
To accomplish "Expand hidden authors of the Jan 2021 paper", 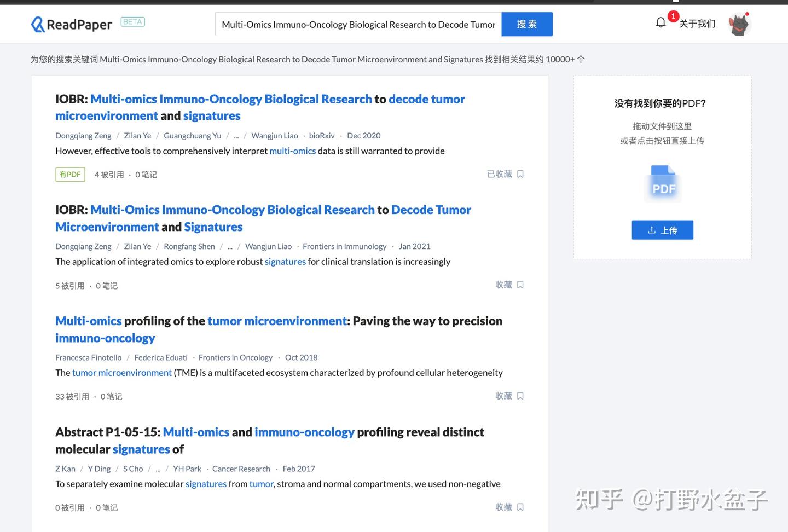I will [230, 246].
